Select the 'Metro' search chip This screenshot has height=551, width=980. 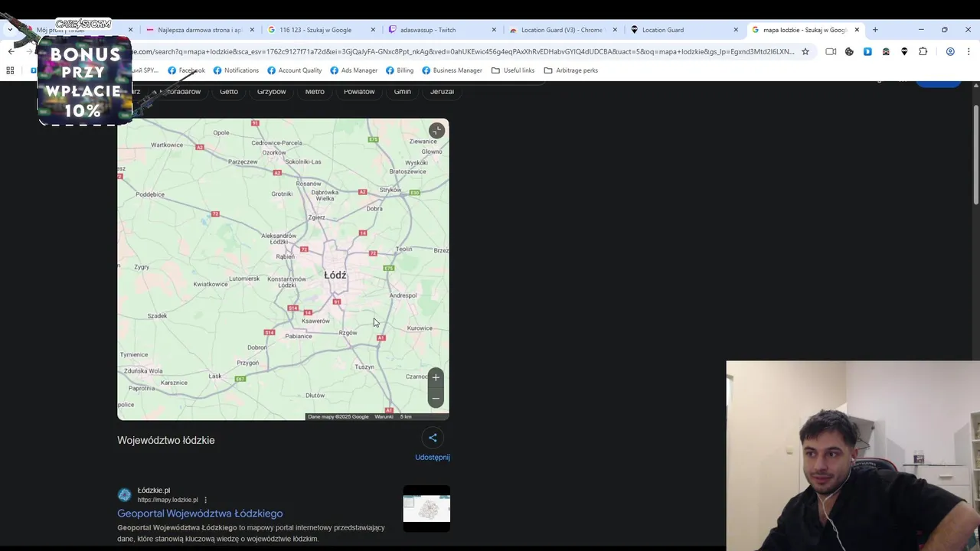point(315,91)
